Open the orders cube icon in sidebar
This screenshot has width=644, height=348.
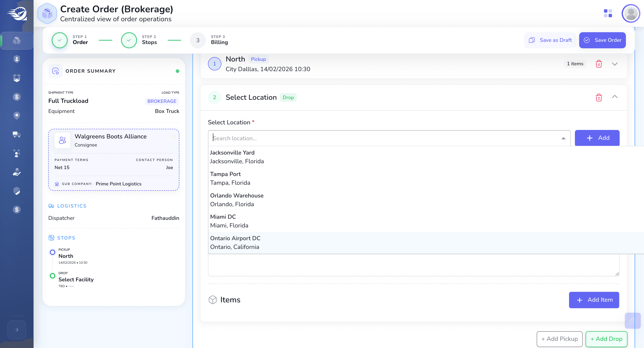click(17, 40)
